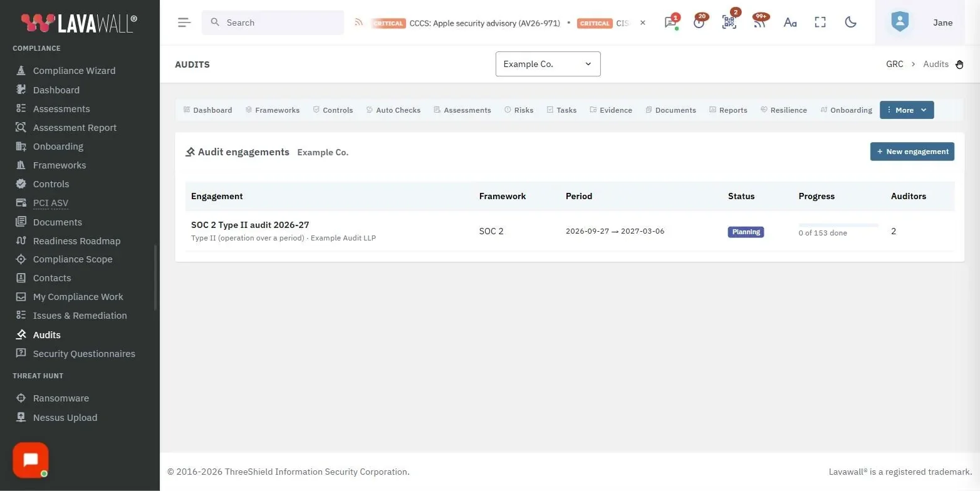Open chat messages icon with badge 1

tap(670, 23)
